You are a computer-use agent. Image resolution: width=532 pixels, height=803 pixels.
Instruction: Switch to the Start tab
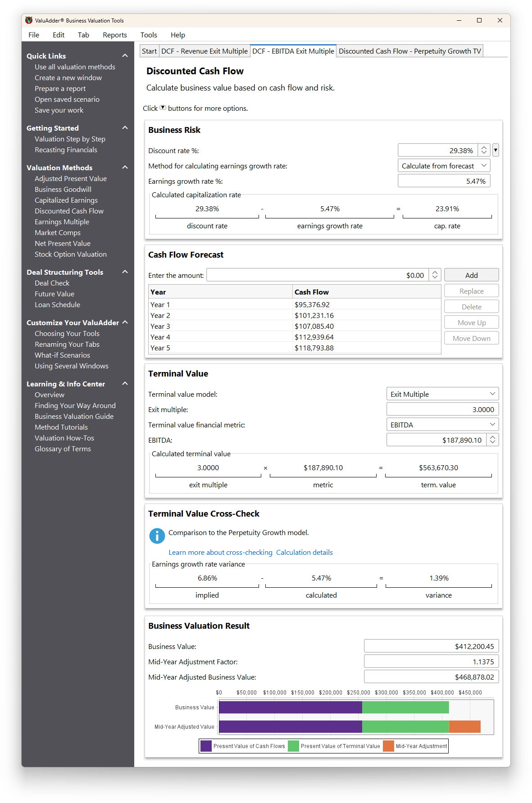pyautogui.click(x=149, y=51)
